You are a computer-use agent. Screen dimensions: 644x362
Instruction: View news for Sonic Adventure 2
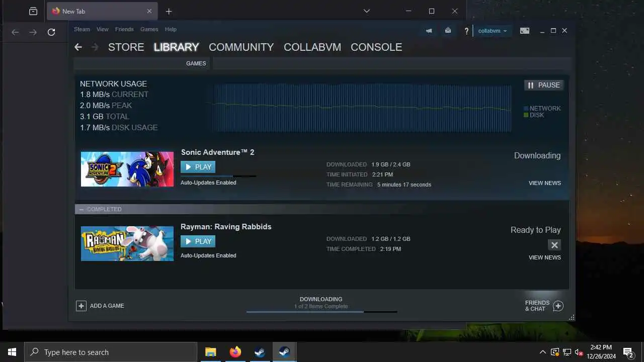coord(545,183)
